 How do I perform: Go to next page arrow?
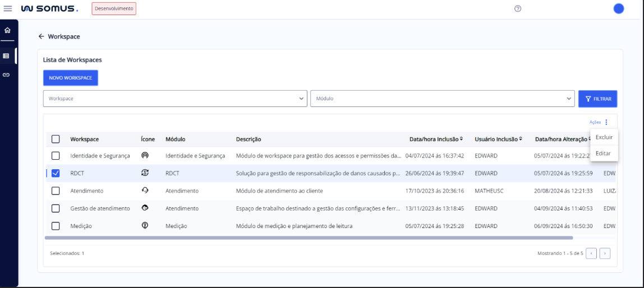(605, 253)
